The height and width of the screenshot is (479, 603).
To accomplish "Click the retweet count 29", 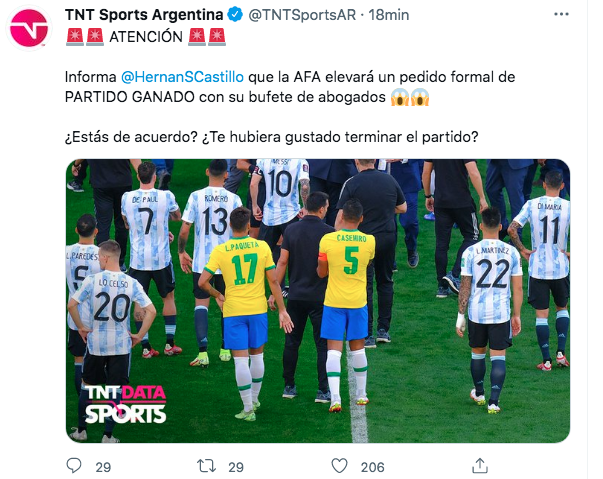I will [x=236, y=467].
